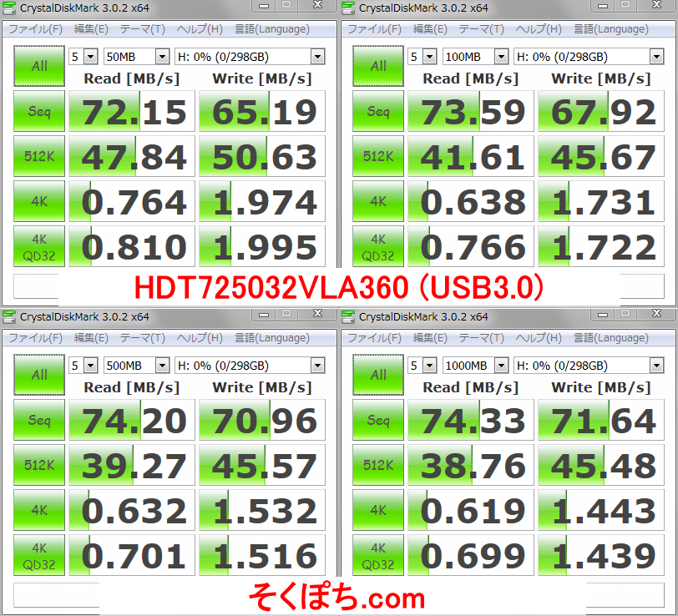Viewport: 678px width, 616px height.
Task: Click the 4K read value 0.638
Action: click(471, 201)
